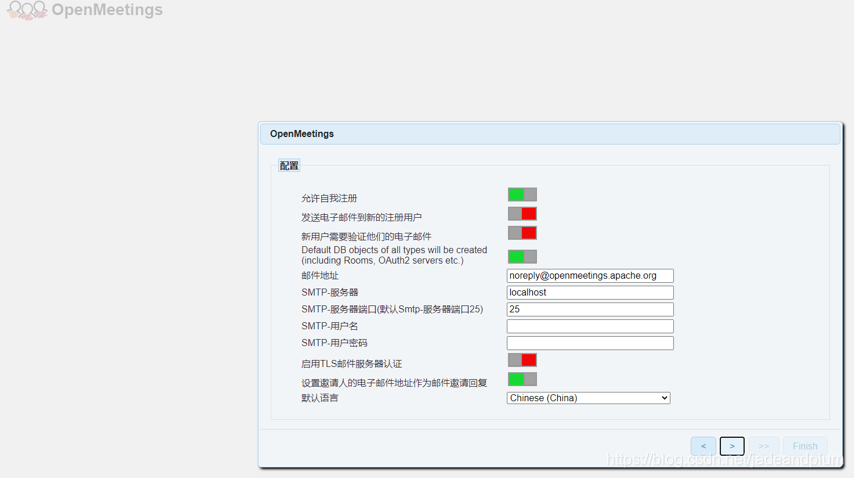Click the OpenMeetings dialog title

(302, 134)
